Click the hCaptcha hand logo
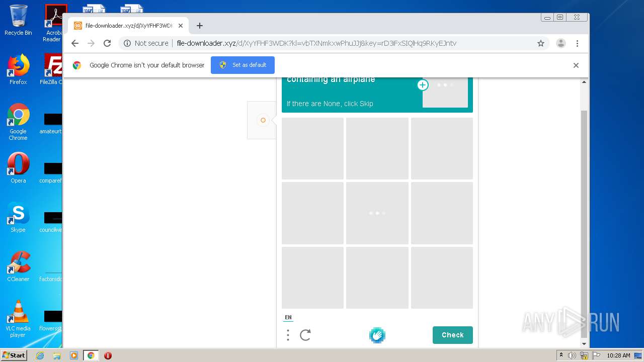The image size is (644, 362). [x=377, y=335]
